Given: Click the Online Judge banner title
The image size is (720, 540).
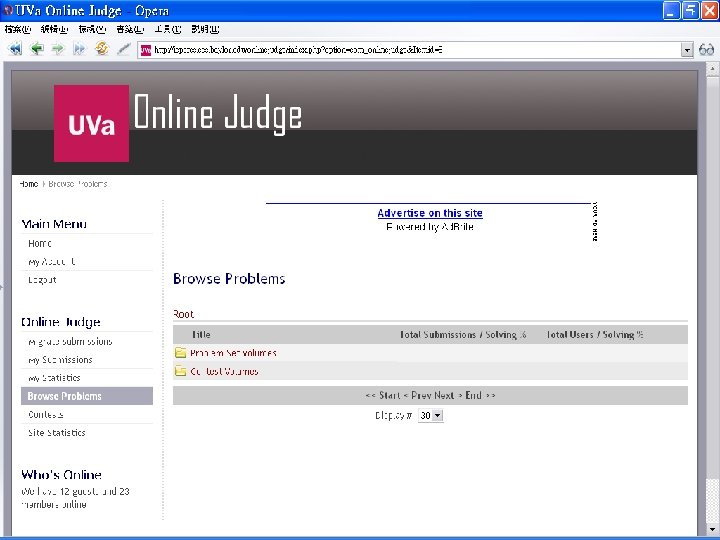Looking at the screenshot, I should 218,115.
